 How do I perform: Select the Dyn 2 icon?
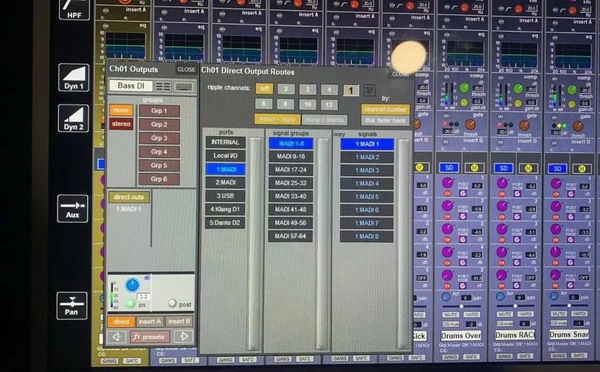click(x=73, y=118)
